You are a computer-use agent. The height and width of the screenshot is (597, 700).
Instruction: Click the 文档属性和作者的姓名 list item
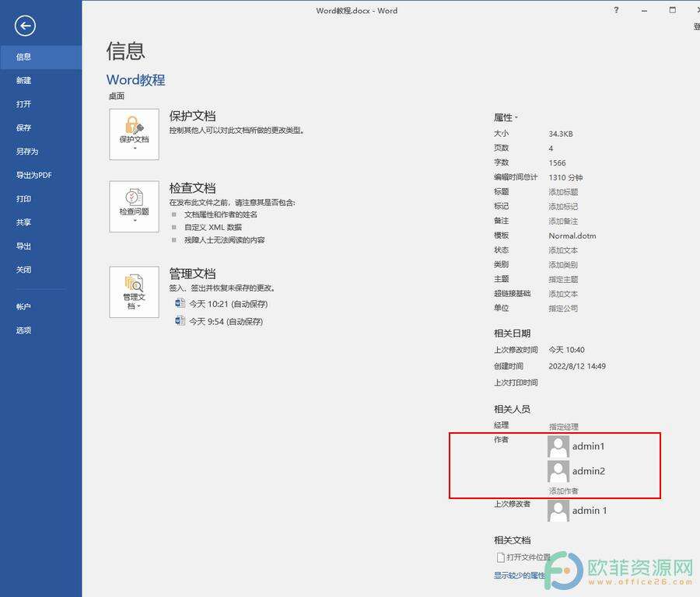tap(221, 215)
